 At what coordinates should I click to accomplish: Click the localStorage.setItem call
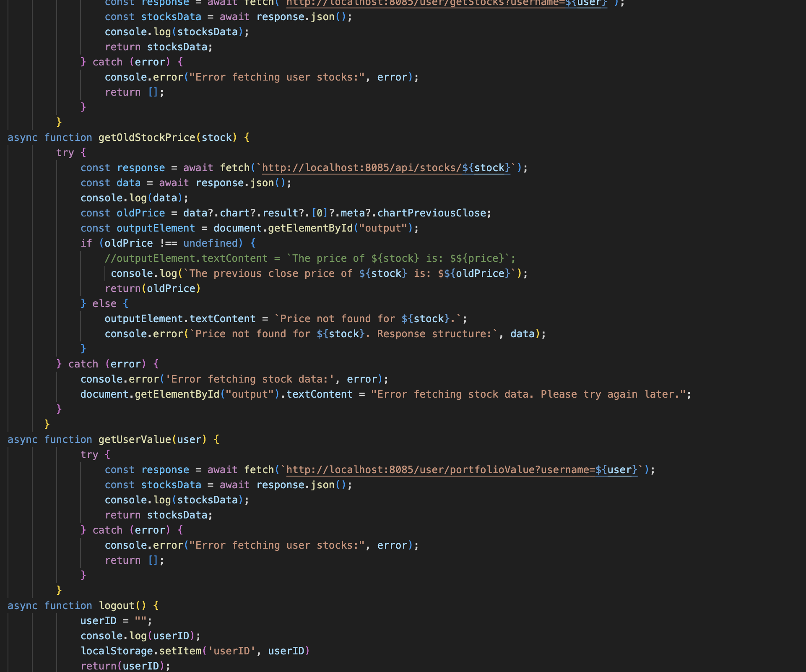[x=141, y=651]
